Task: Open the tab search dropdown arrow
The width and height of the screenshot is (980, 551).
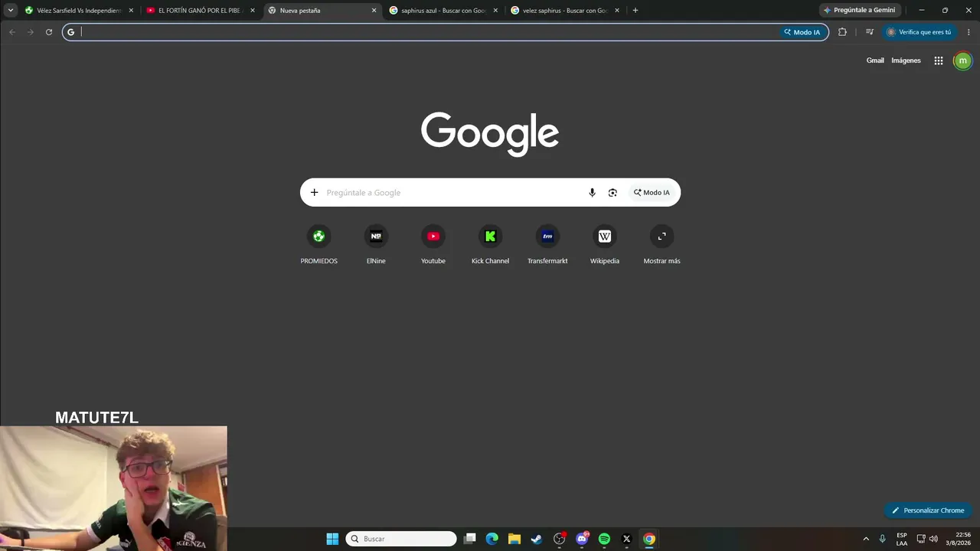Action: point(11,11)
